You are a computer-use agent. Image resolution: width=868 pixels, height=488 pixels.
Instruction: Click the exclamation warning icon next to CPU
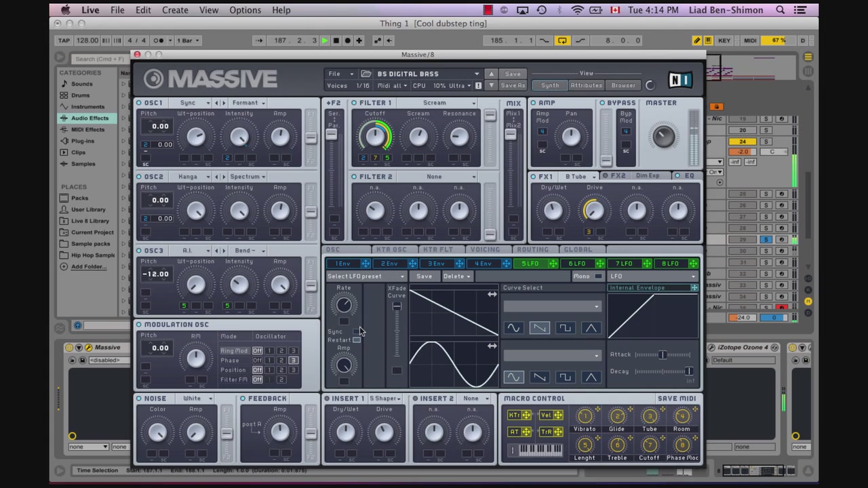tap(478, 86)
